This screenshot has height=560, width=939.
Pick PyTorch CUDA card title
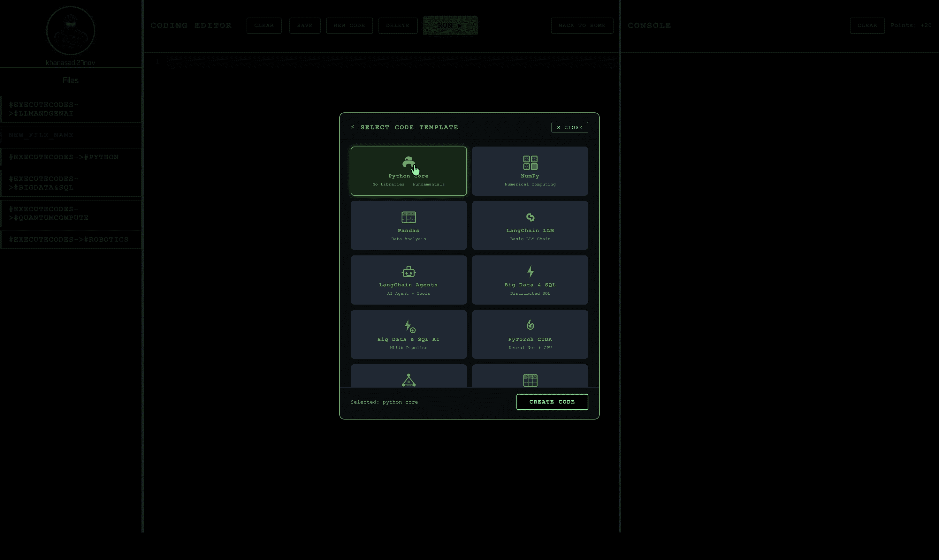coord(530,340)
